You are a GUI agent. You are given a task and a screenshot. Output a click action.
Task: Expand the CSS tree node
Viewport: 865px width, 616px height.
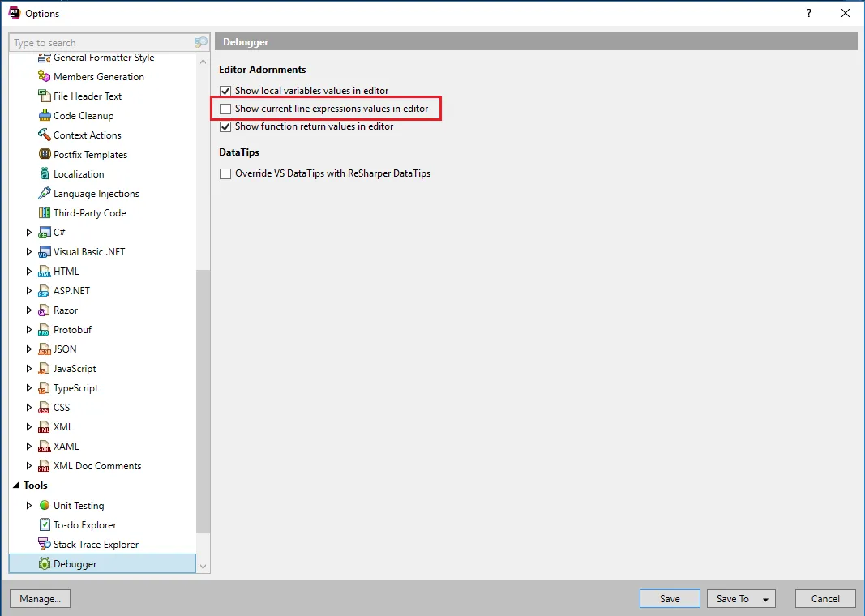click(x=28, y=408)
